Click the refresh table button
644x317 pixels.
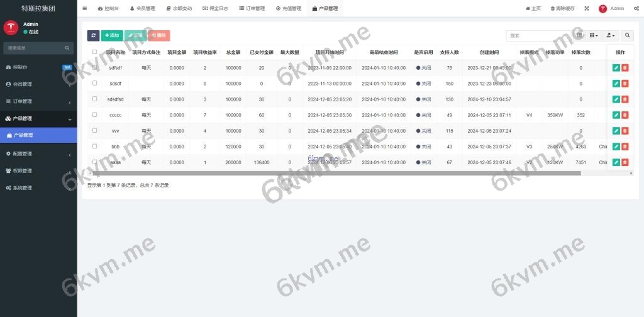tap(93, 36)
